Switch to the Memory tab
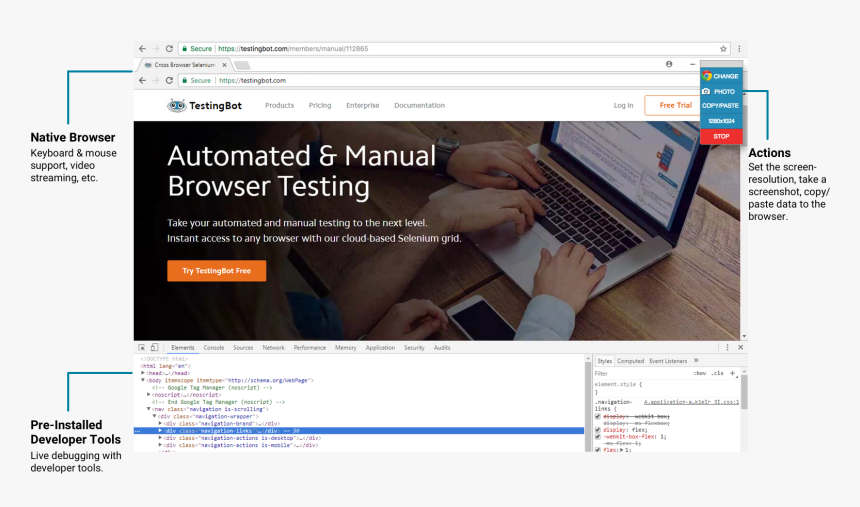Viewport: 860px width, 507px height. pos(346,347)
